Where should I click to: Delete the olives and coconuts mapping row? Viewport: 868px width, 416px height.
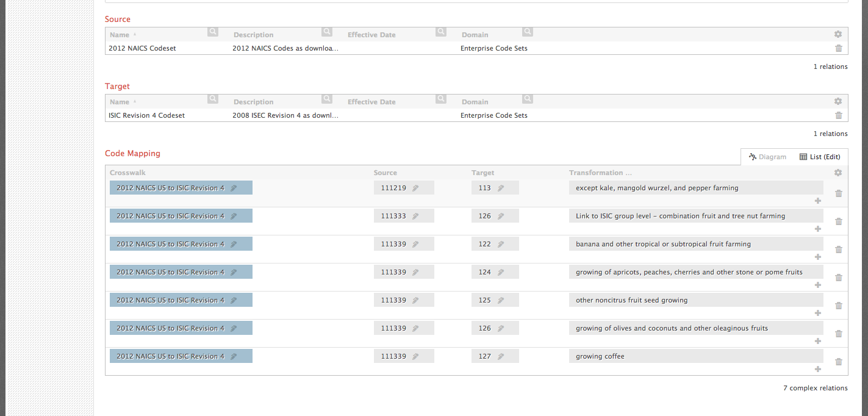[839, 334]
